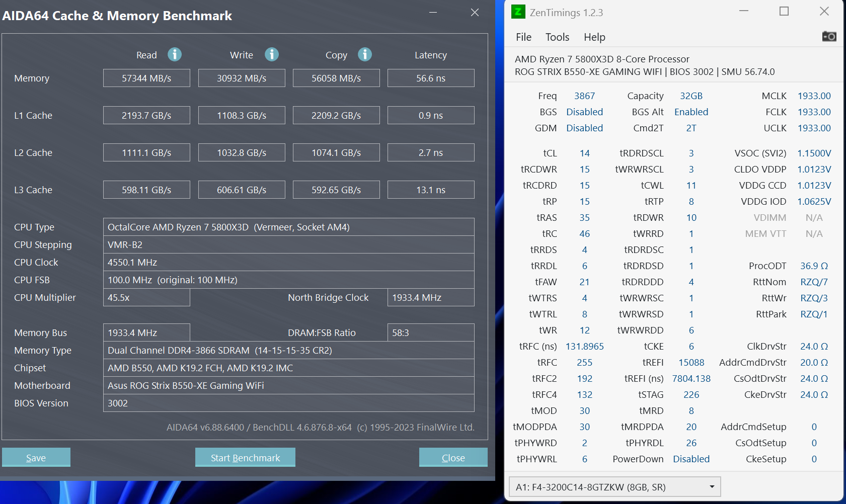Click Chipset AMD B550 field
This screenshot has width=846, height=504.
click(289, 368)
